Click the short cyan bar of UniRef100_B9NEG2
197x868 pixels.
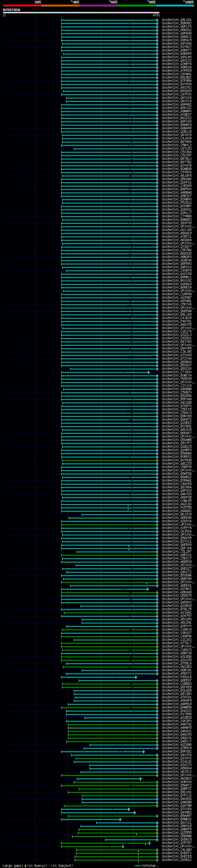(x=91, y=819)
